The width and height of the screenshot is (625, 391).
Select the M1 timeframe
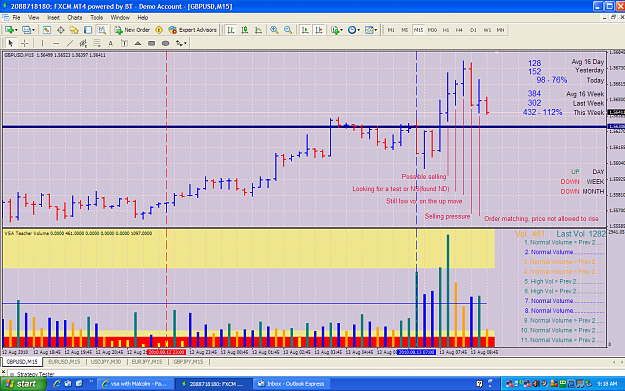click(391, 30)
